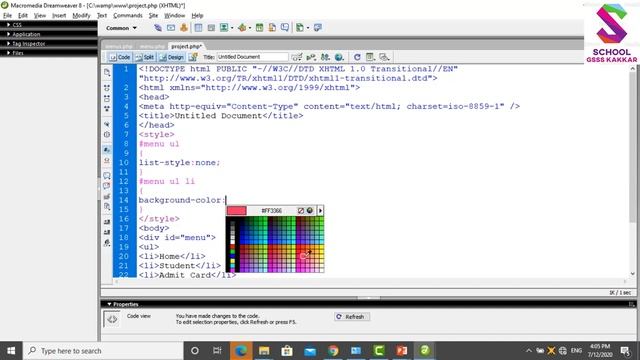640x360 pixels.
Task: Collapse Full Tag coding toolbar icon
Action: click(107, 88)
